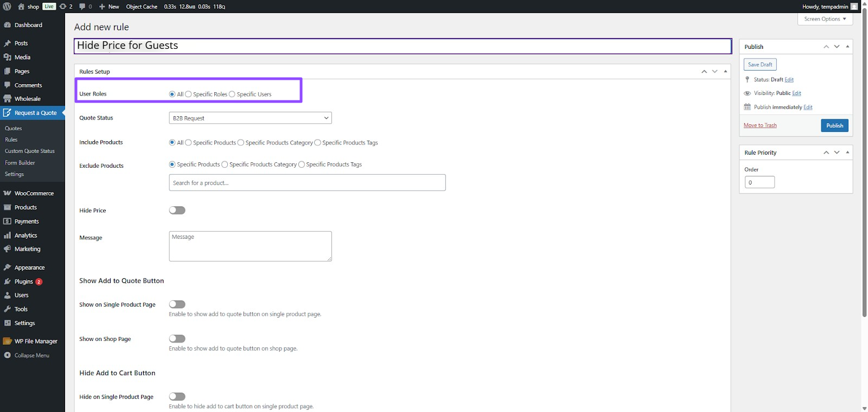Open the Plugins icon in sidebar
The image size is (868, 412).
(7, 282)
